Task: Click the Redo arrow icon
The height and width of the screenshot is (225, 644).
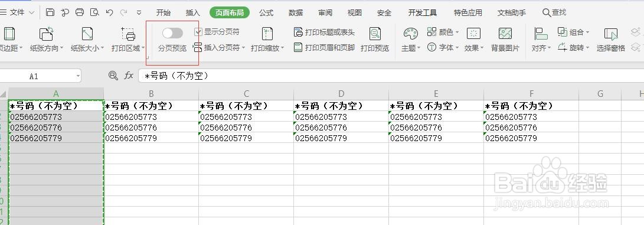Action: pyautogui.click(x=123, y=12)
